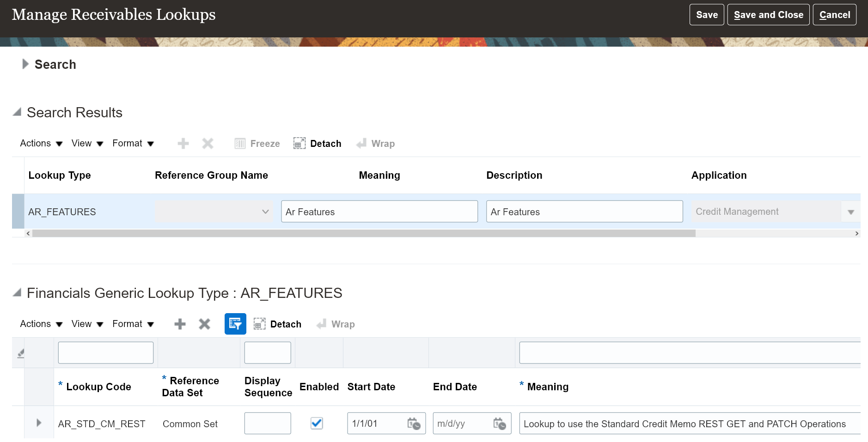
Task: Click the Cancel button
Action: click(x=834, y=15)
